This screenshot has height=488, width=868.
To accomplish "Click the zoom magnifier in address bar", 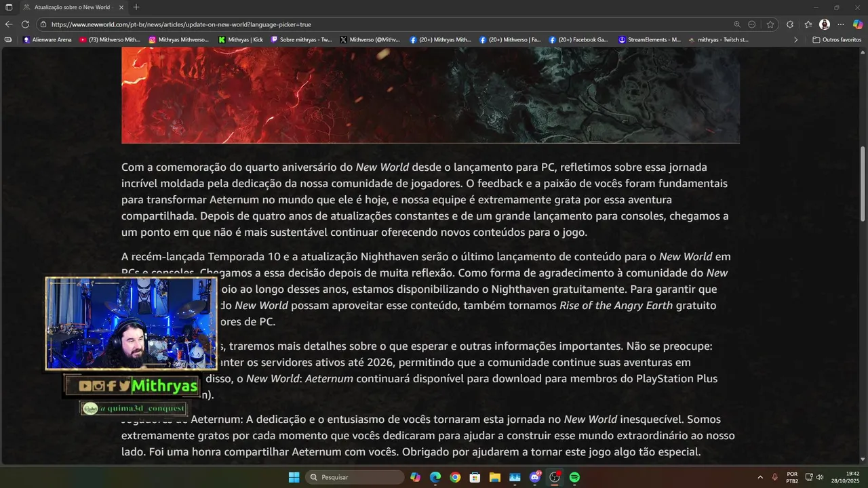I will point(737,24).
